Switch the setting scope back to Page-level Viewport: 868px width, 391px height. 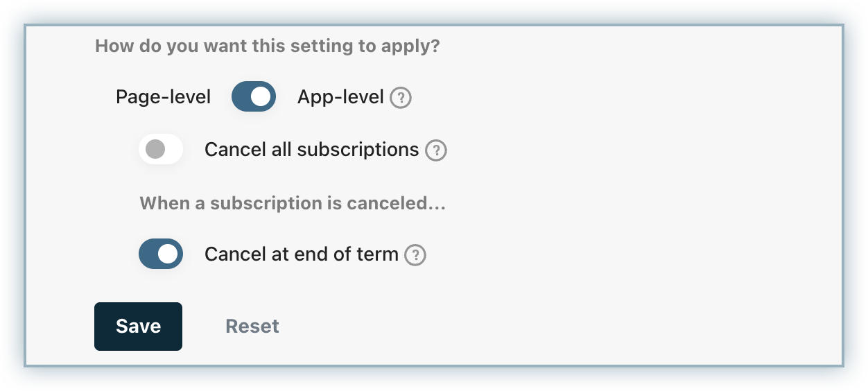pyautogui.click(x=253, y=97)
